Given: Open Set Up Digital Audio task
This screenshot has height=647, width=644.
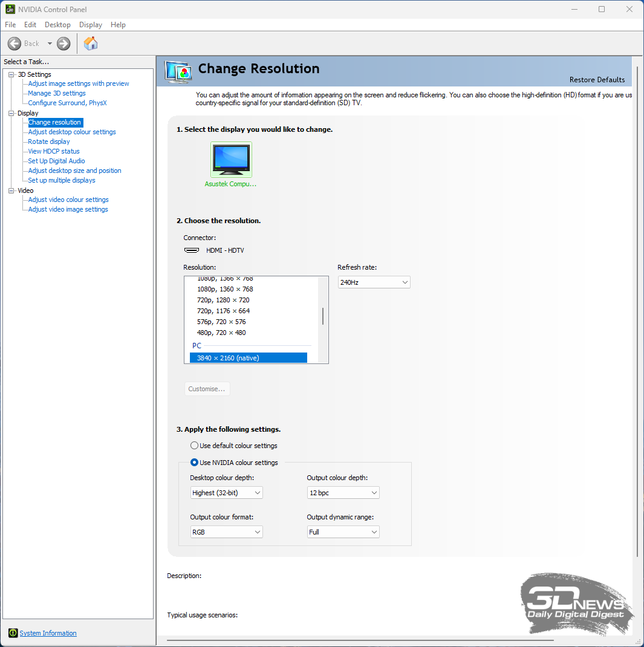Looking at the screenshot, I should click(56, 161).
